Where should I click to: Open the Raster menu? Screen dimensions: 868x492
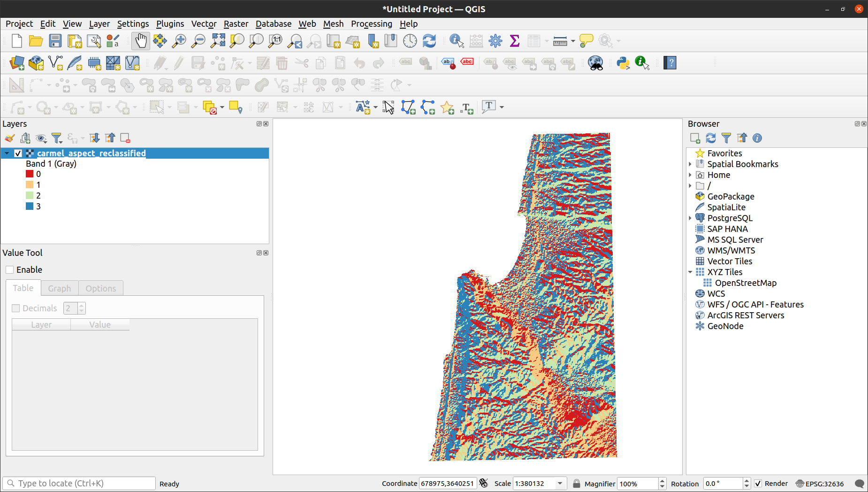click(236, 24)
